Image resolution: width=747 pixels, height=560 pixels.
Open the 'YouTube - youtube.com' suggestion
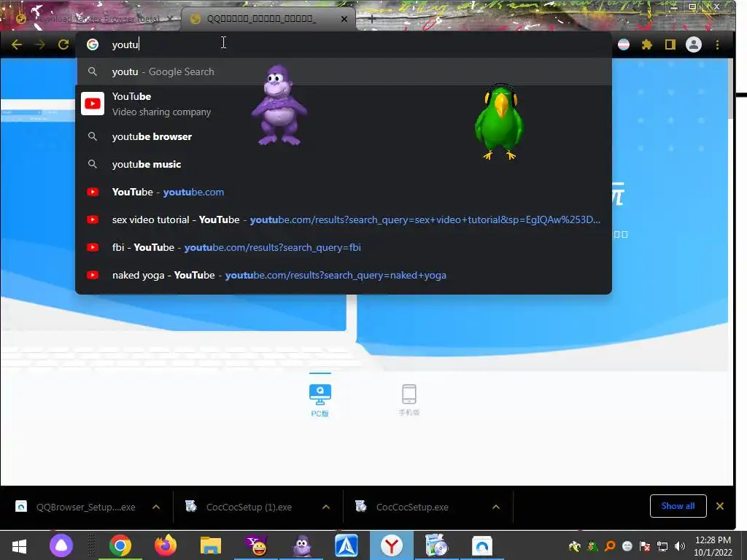pos(343,192)
